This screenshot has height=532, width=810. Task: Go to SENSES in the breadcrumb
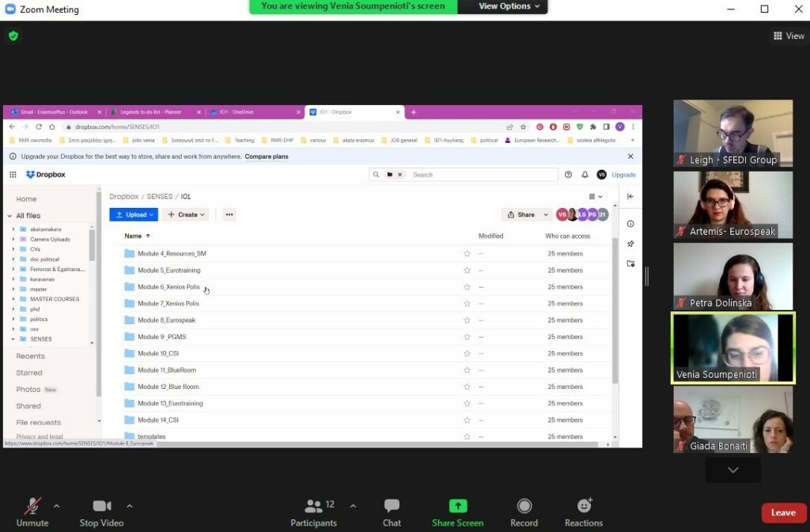pos(160,197)
